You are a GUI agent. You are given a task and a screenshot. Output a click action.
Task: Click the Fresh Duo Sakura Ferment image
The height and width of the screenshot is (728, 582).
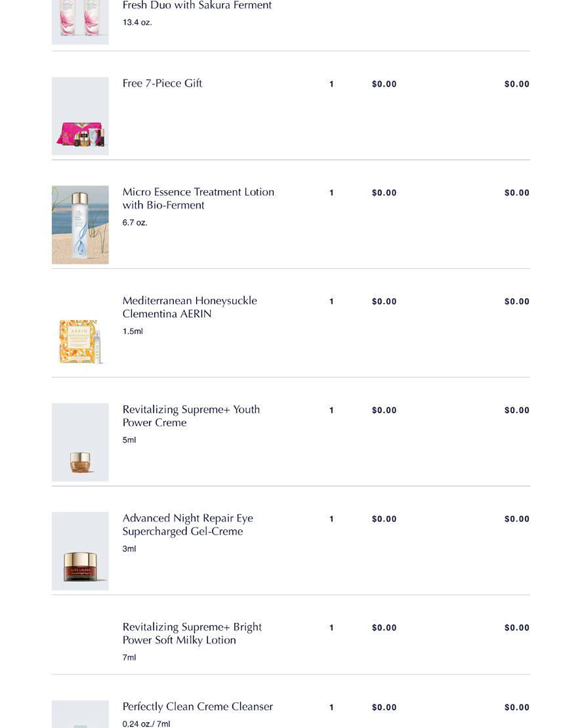tap(80, 22)
